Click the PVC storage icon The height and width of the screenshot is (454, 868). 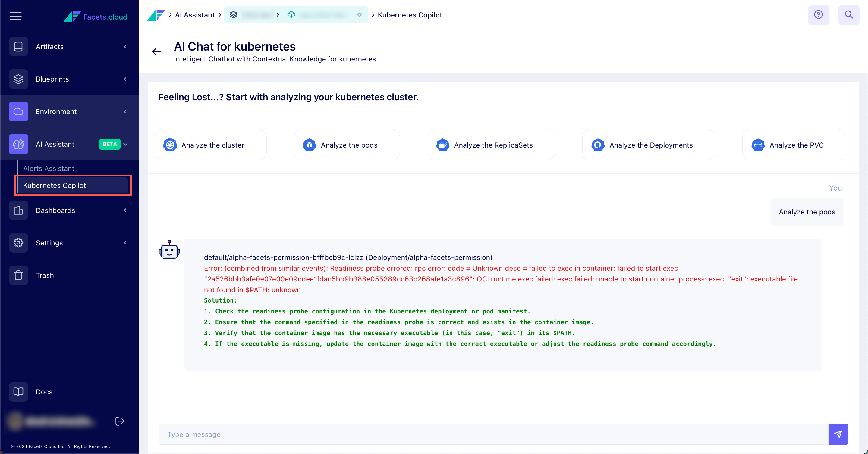pyautogui.click(x=758, y=145)
